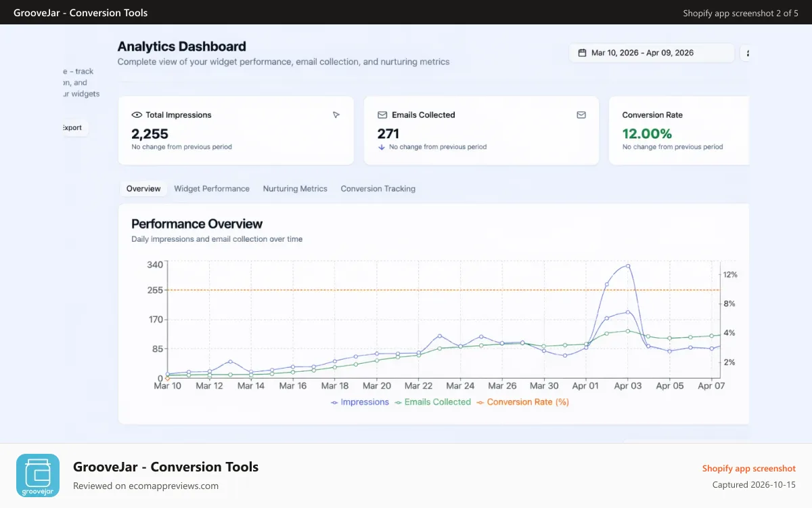Click the bold 'GrooveJar - Conversion Tools' footer title

[x=166, y=467]
